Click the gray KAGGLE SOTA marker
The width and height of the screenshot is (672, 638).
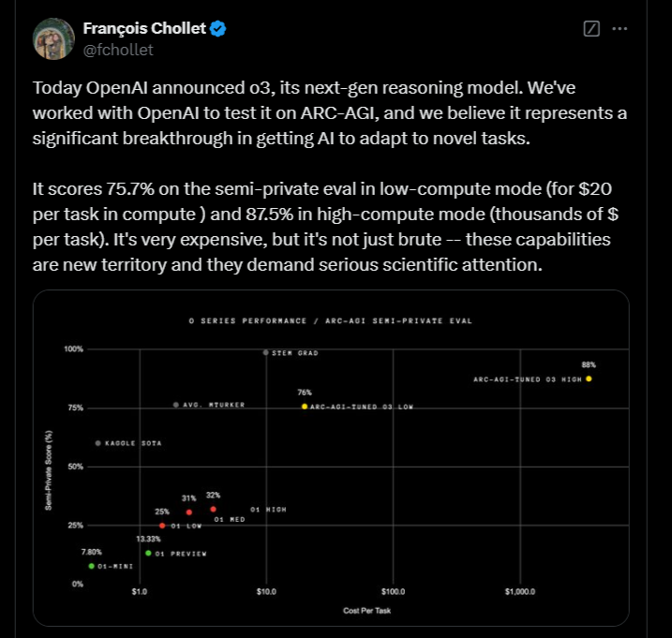[x=97, y=442]
